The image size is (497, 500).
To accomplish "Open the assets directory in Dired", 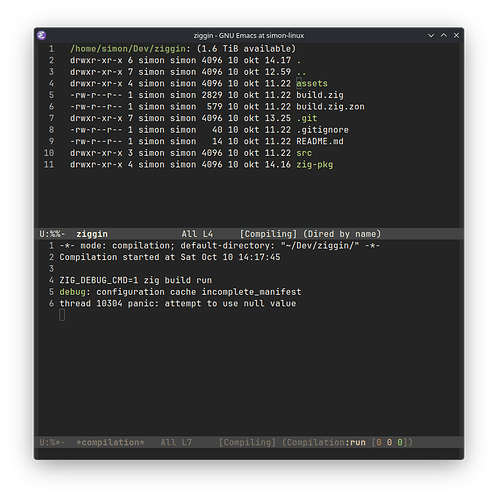I will click(312, 83).
